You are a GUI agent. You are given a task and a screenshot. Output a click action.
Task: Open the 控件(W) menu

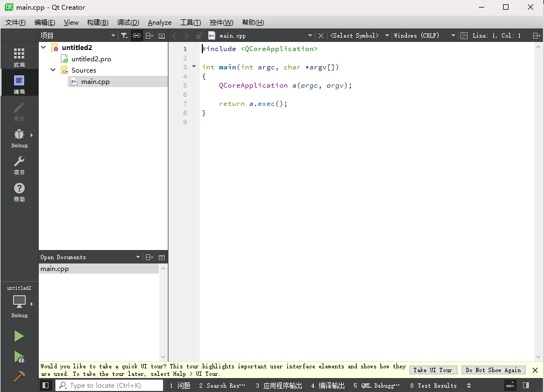coord(221,23)
